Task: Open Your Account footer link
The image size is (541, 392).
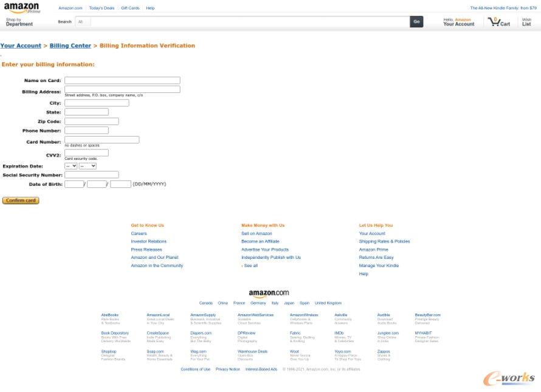Action: coord(372,233)
